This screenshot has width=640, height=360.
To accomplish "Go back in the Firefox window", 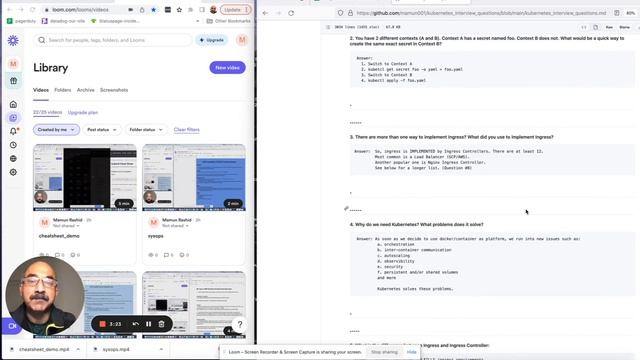I will point(265,13).
